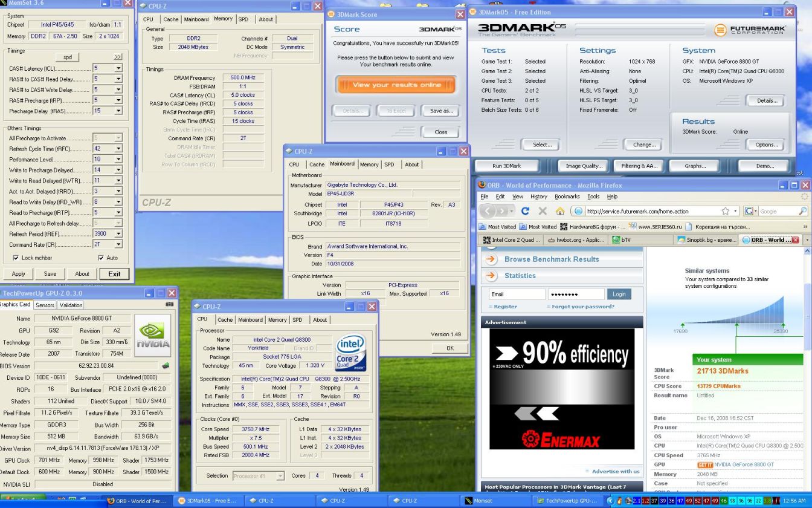The height and width of the screenshot is (508, 812).
Task: Open 3DMark05 taskbar item
Action: (x=207, y=501)
